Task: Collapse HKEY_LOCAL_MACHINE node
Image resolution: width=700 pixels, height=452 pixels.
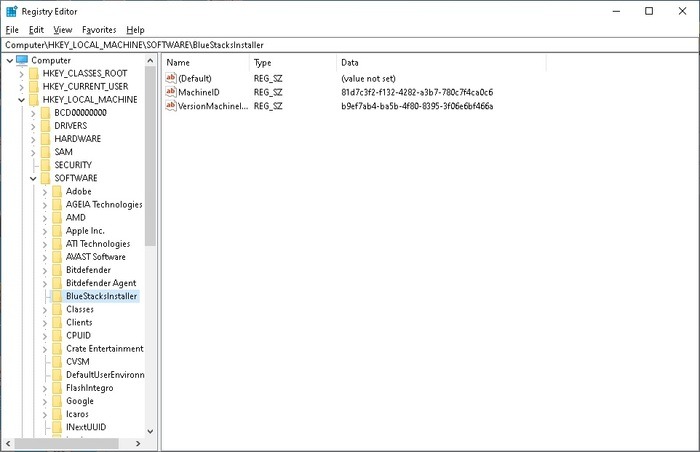Action: 21,100
